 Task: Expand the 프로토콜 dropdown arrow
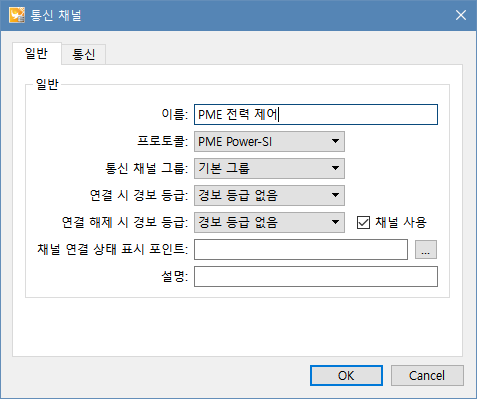335,141
